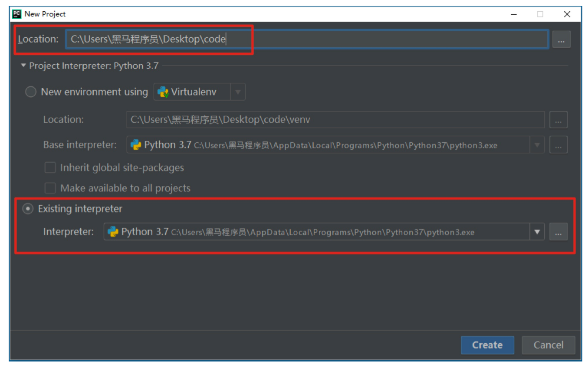Browse for the project Location folder
588x365 pixels.
click(x=561, y=39)
